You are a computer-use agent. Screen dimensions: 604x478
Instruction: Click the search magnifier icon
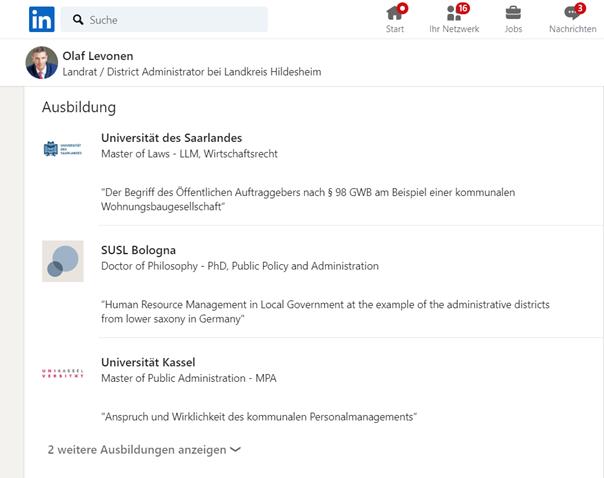coord(78,20)
